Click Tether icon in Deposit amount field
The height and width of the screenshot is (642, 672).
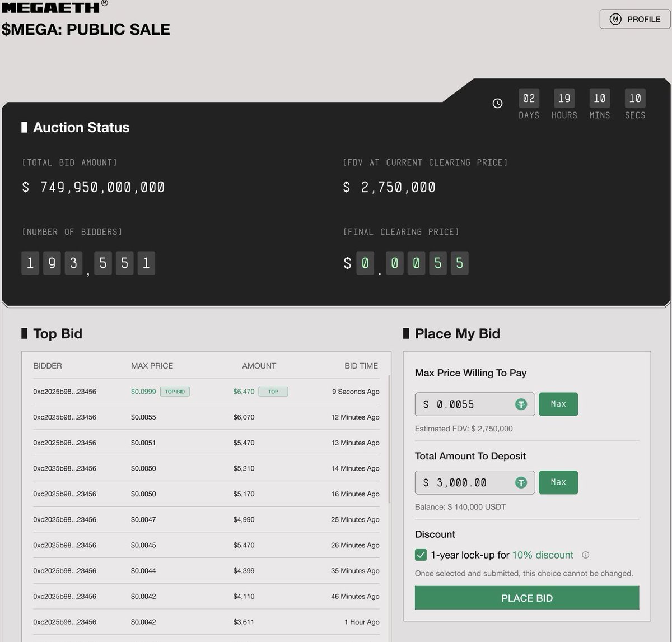click(521, 482)
